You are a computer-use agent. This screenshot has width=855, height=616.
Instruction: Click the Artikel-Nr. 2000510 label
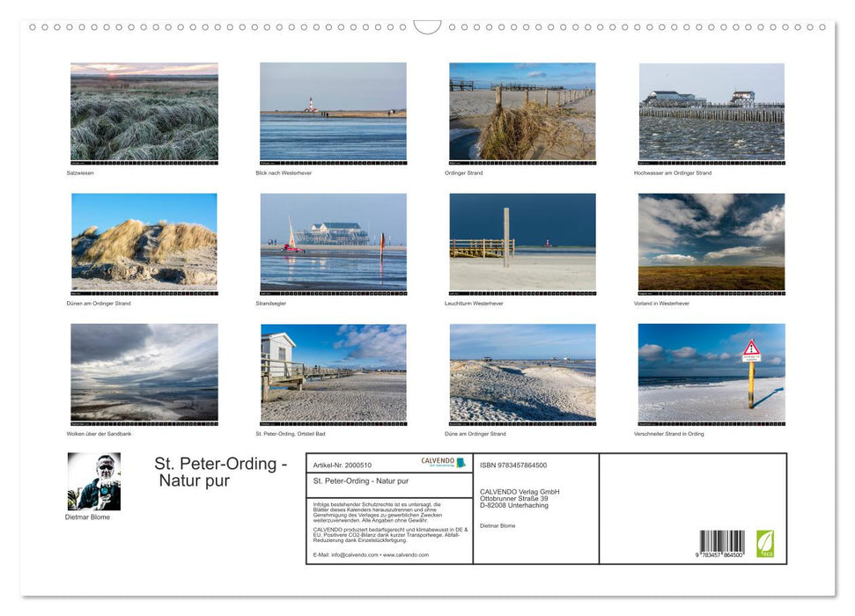[x=343, y=465]
